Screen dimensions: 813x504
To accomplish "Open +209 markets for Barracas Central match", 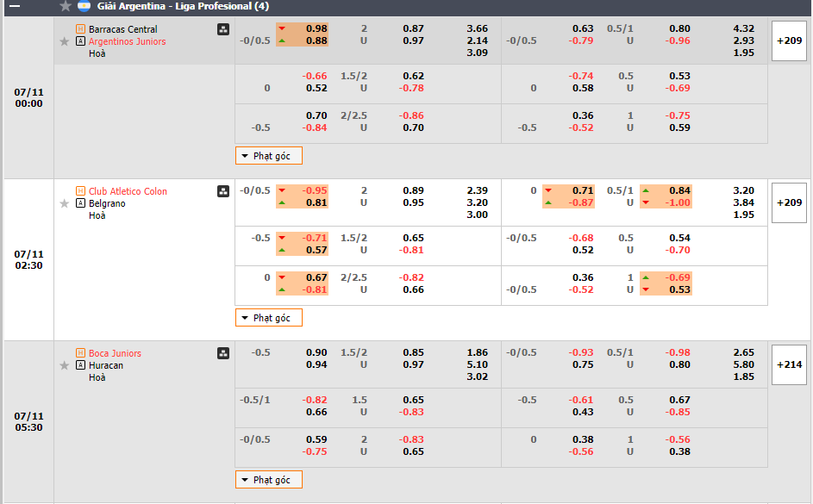I will pyautogui.click(x=788, y=40).
